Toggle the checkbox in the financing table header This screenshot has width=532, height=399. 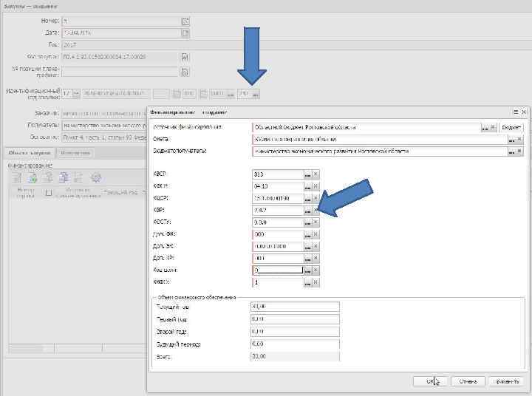(x=49, y=193)
